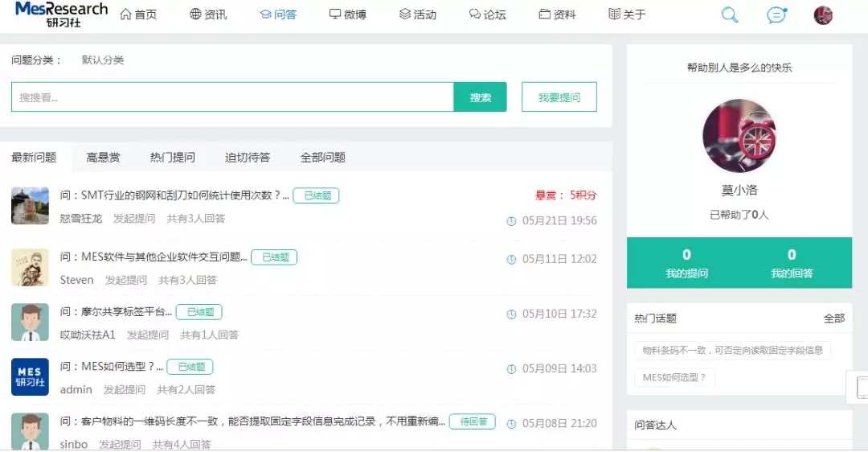
Task: Switch to the 全部问题 tab
Action: [x=323, y=158]
